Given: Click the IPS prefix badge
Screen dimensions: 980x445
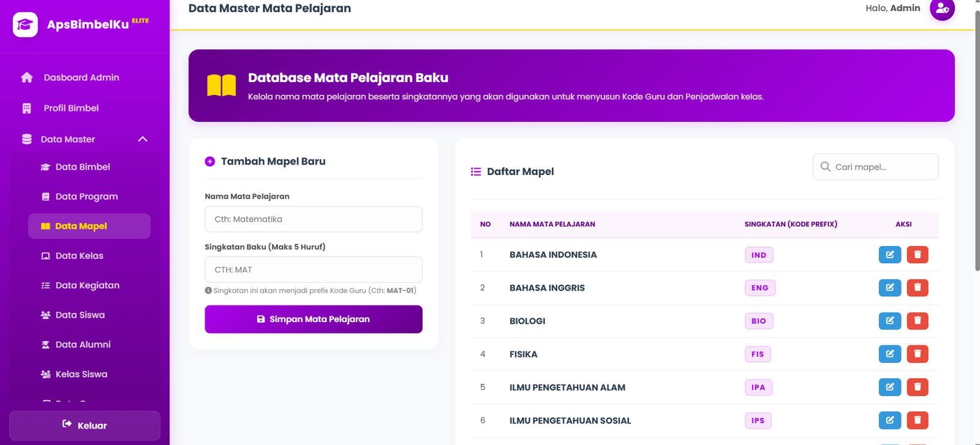Looking at the screenshot, I should tap(758, 420).
